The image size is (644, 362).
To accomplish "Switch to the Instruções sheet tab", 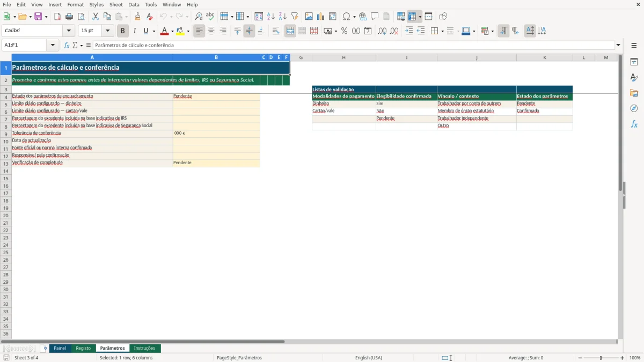I will (x=144, y=348).
